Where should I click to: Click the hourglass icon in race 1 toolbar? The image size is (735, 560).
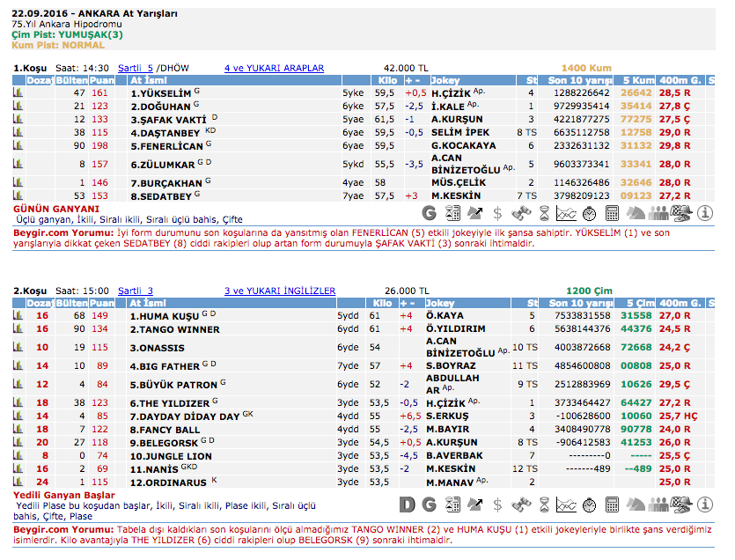(544, 212)
